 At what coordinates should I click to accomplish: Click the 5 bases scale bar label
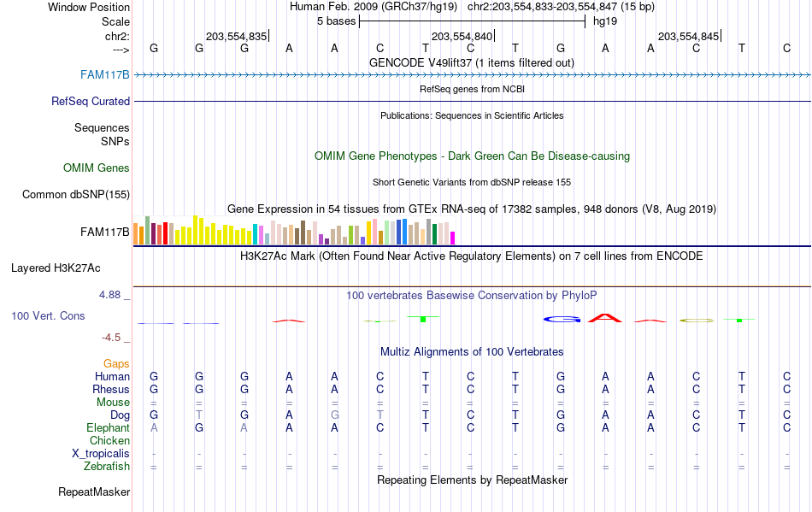(x=337, y=21)
